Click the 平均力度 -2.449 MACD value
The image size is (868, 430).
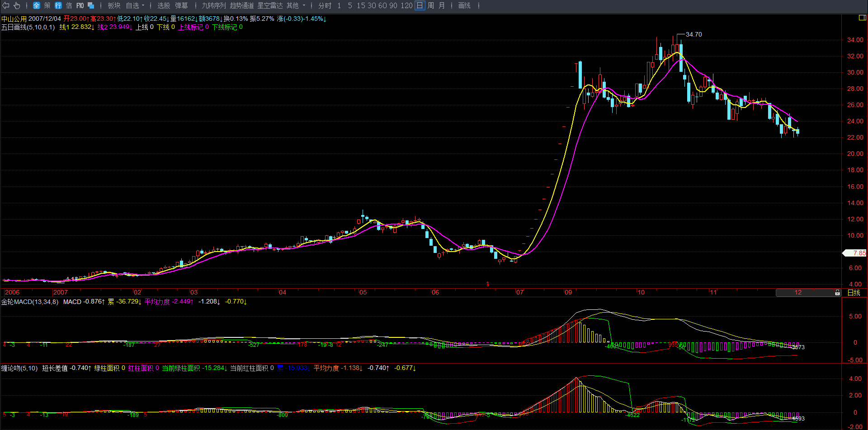[x=169, y=302]
